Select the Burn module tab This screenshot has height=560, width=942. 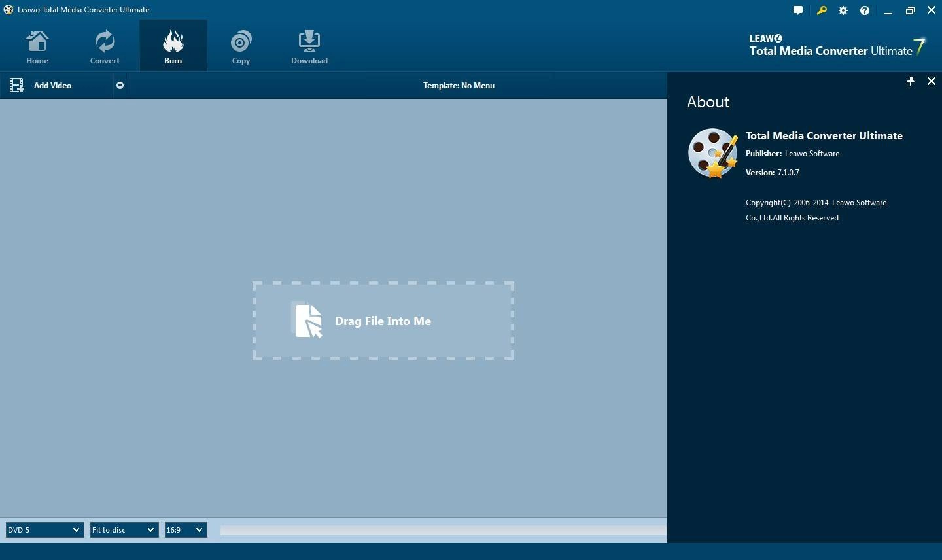(x=173, y=47)
